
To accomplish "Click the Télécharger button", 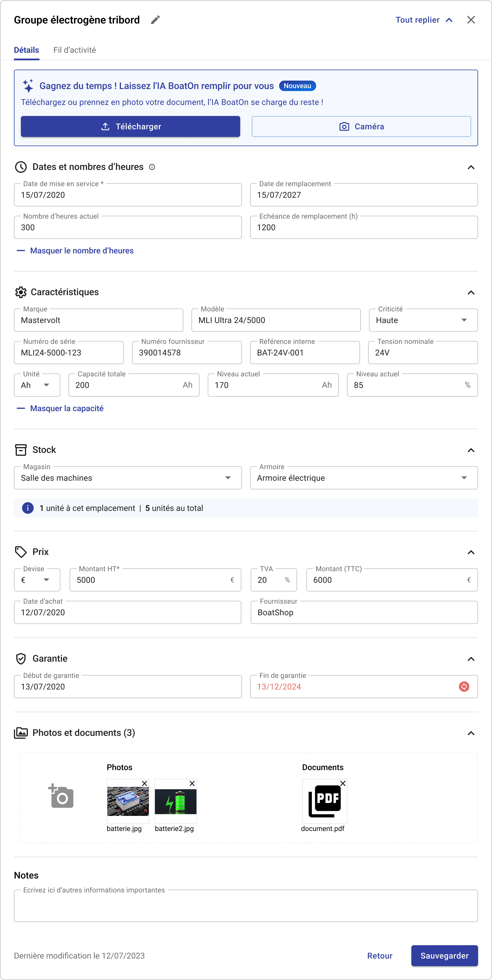I will (130, 126).
